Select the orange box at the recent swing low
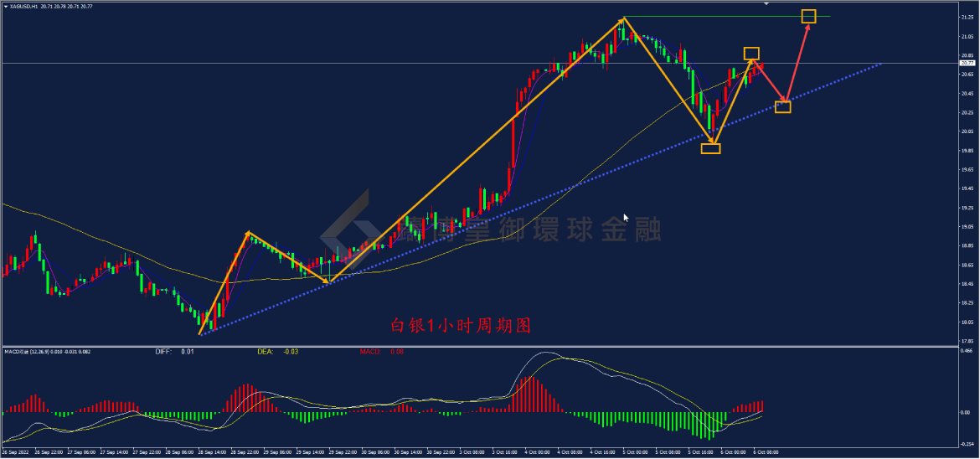The height and width of the screenshot is (459, 980). (710, 148)
